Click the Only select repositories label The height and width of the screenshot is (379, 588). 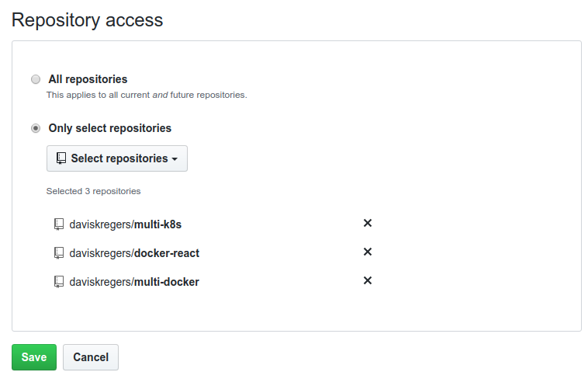click(x=110, y=128)
